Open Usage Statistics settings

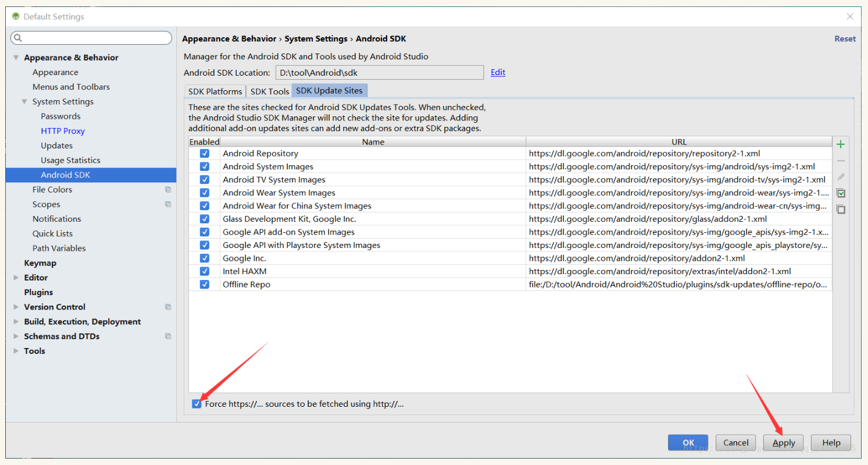pos(70,160)
